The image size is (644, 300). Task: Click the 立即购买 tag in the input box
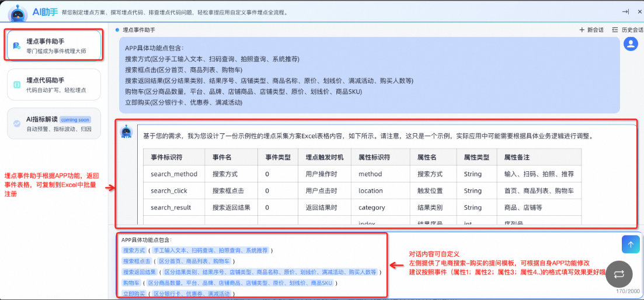point(134,294)
